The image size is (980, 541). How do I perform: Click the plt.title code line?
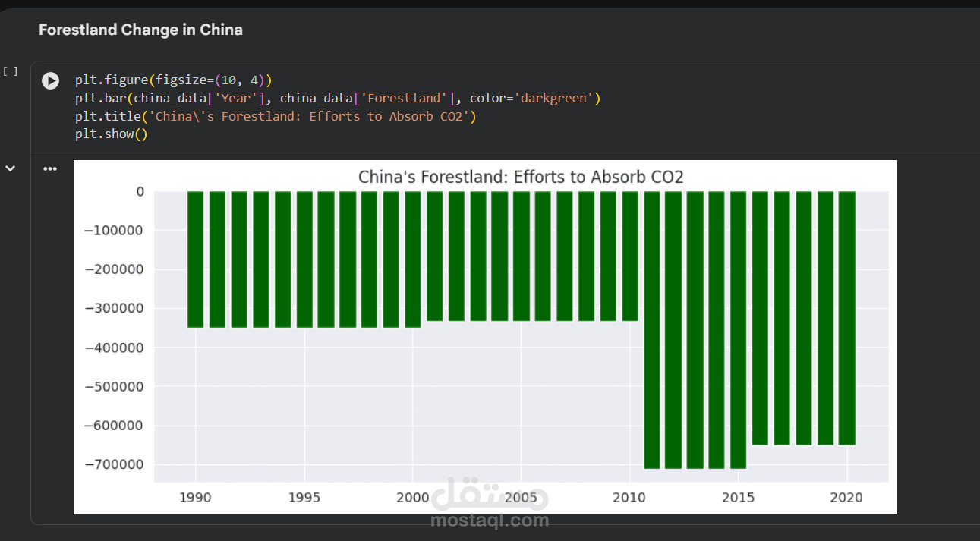[276, 116]
